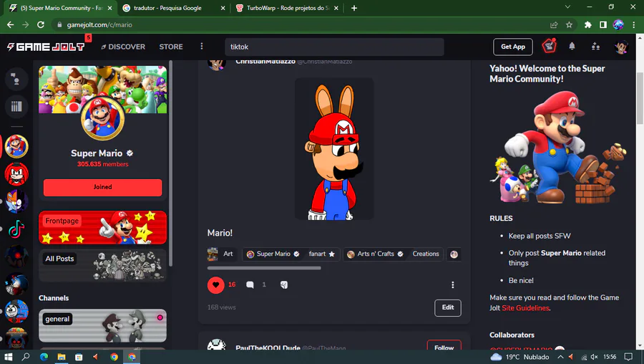Screen dimensions: 644x364
Task: Open the Frontpage channel
Action: click(102, 227)
